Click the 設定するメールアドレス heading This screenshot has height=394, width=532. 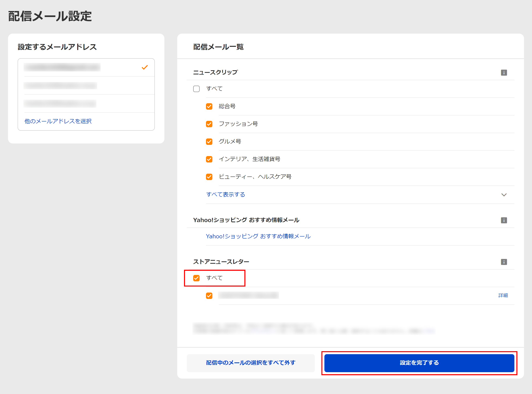(57, 47)
